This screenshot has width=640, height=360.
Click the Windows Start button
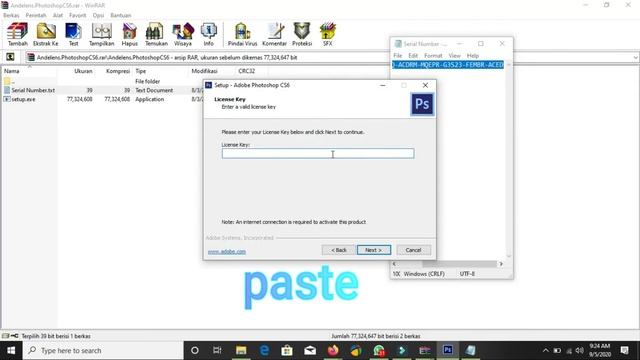coord(11,350)
